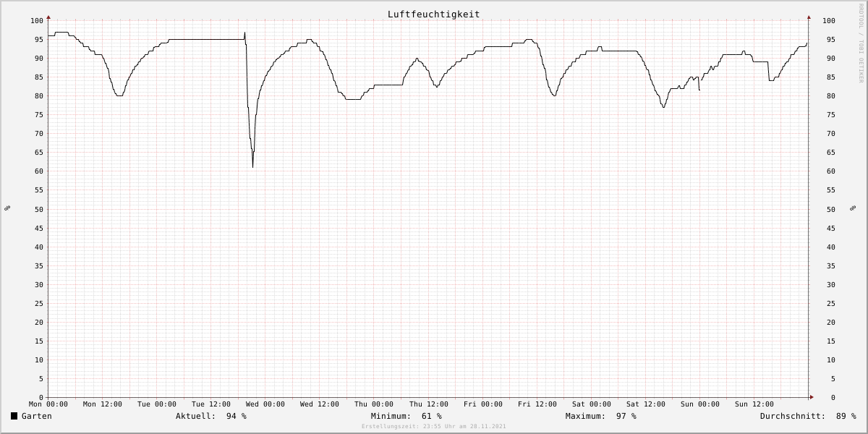Image resolution: width=868 pixels, height=434 pixels.
Task: Click the Mon 12:00 time label
Action: coord(103,404)
